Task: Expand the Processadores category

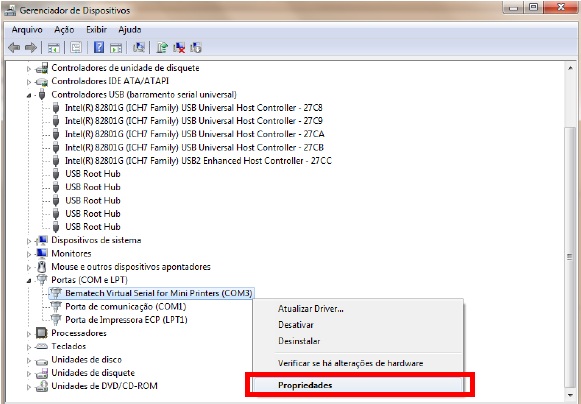Action: 29,334
